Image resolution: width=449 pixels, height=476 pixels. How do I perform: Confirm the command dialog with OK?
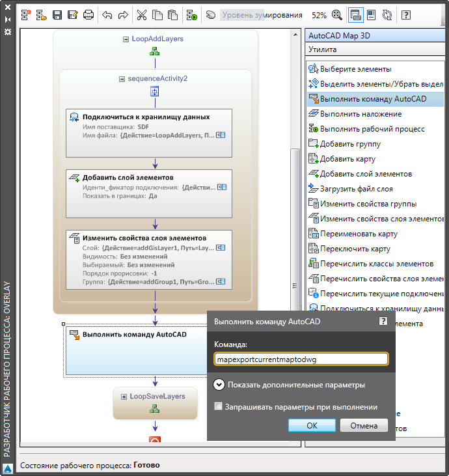(x=312, y=425)
